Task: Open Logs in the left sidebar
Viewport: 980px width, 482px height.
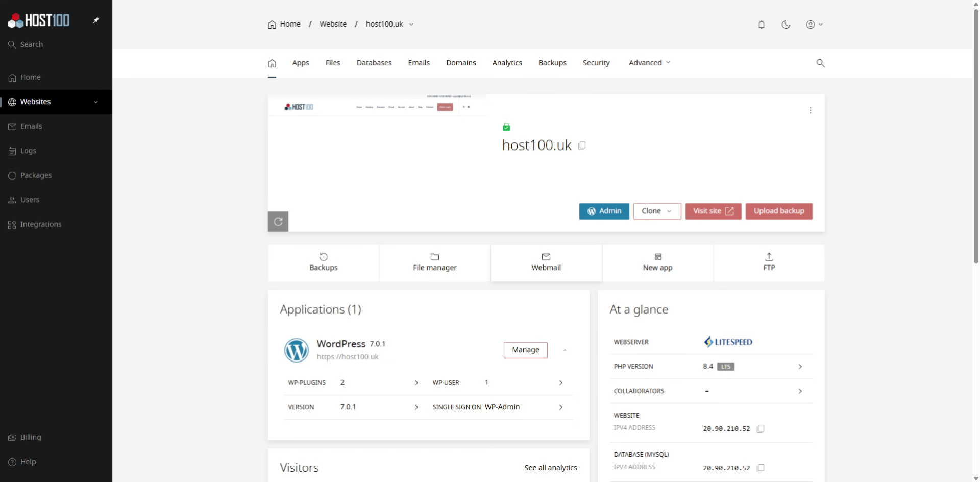Action: (56, 151)
